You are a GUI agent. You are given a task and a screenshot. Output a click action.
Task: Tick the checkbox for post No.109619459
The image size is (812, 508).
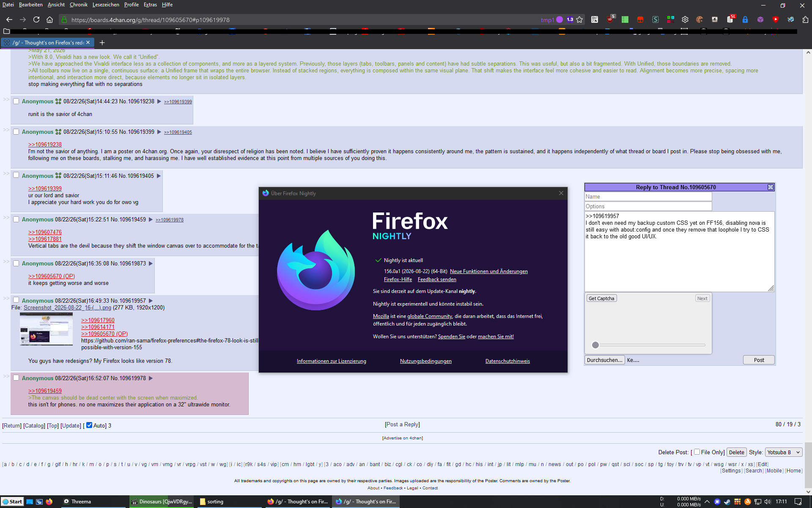click(16, 219)
